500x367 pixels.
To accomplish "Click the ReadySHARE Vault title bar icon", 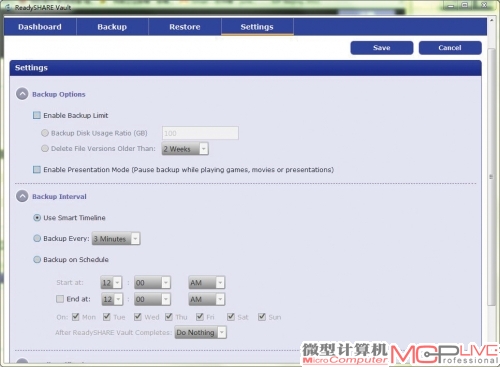I will (8, 7).
